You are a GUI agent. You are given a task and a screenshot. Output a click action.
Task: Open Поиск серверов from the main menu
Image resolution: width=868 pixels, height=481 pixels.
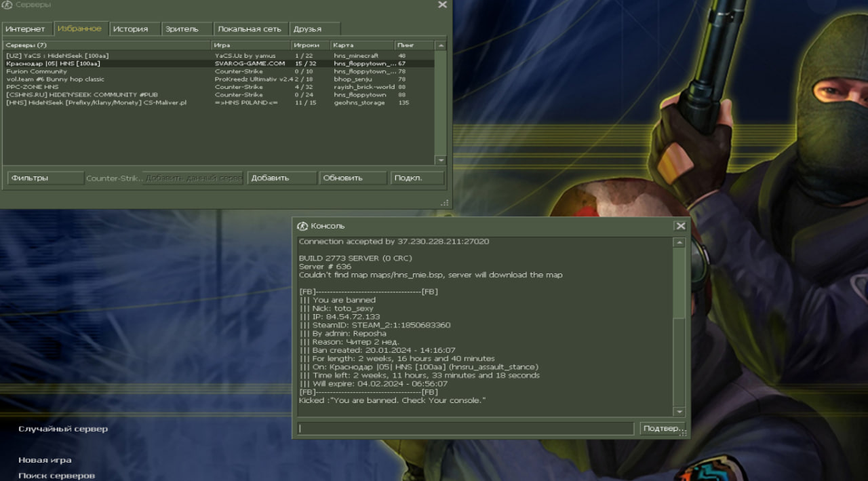pyautogui.click(x=56, y=476)
